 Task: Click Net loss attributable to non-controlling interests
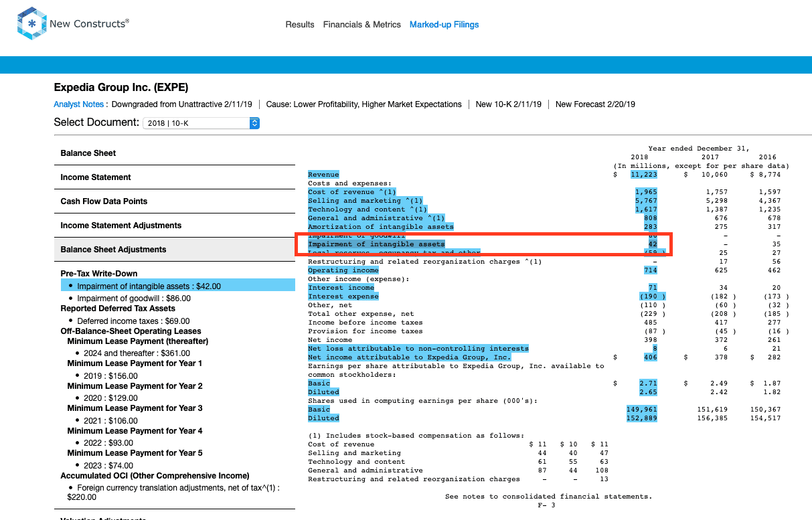418,349
